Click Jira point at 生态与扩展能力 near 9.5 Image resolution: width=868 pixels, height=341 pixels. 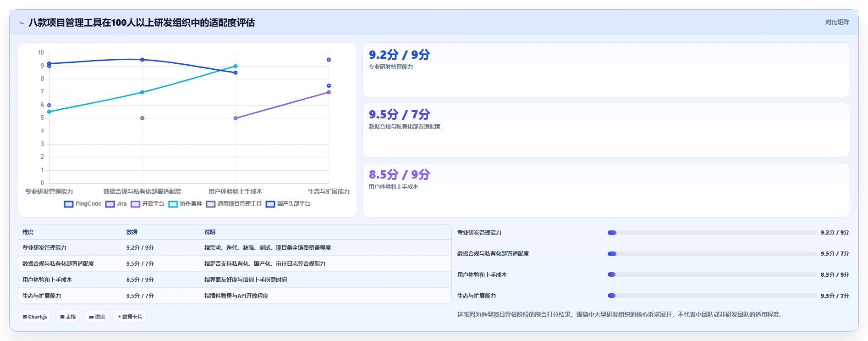329,60
